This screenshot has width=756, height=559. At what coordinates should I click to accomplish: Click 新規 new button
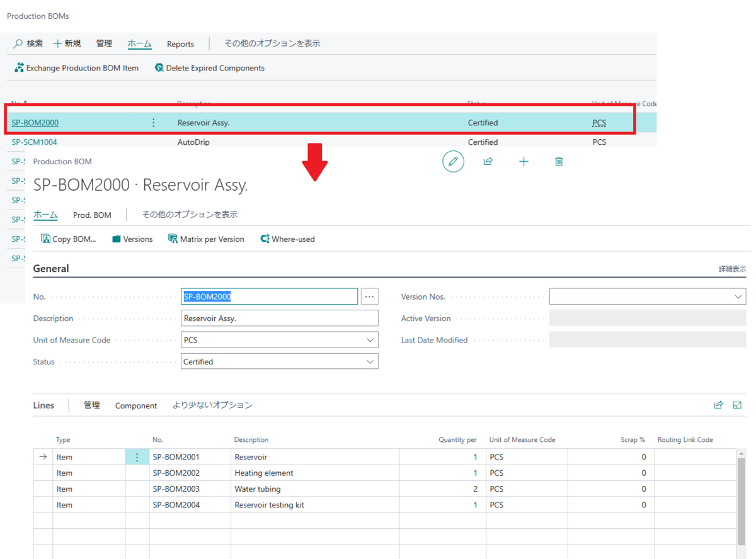click(x=67, y=43)
